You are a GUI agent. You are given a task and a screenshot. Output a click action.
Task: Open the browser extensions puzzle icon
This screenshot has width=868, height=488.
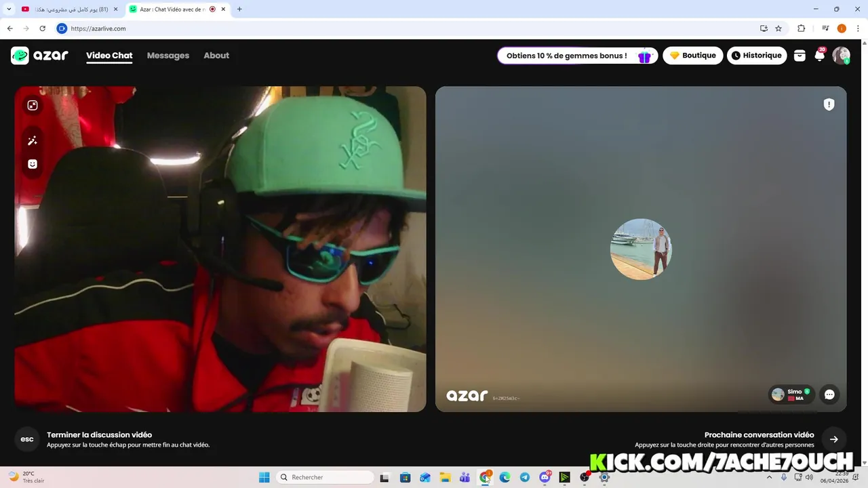[801, 28]
